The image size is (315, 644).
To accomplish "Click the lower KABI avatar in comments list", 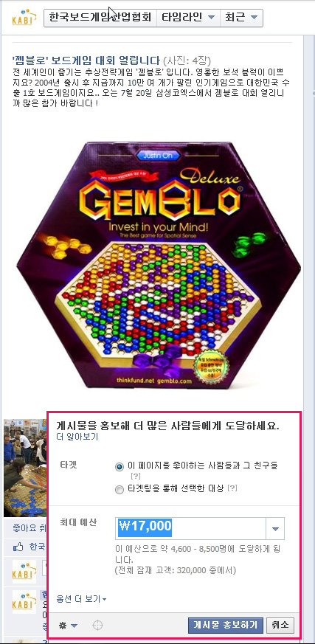I will pyautogui.click(x=24, y=602).
